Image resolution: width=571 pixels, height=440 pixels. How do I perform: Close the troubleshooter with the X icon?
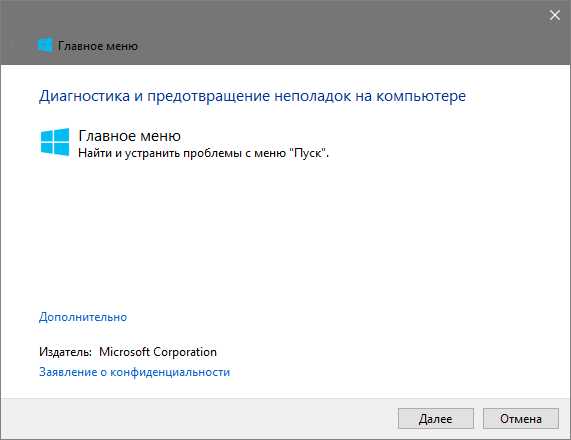(x=555, y=15)
